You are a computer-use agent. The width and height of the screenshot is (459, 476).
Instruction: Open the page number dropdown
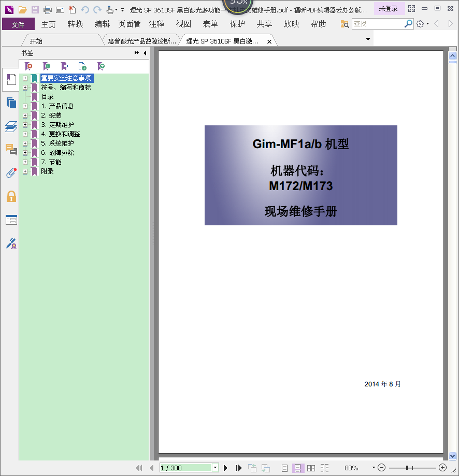(215, 468)
